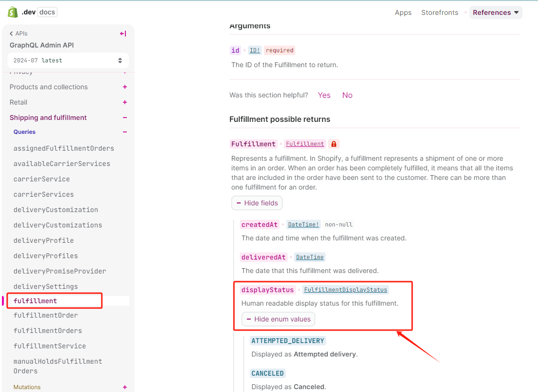Click the displayStatus field name
This screenshot has width=538, height=392.
click(x=267, y=290)
